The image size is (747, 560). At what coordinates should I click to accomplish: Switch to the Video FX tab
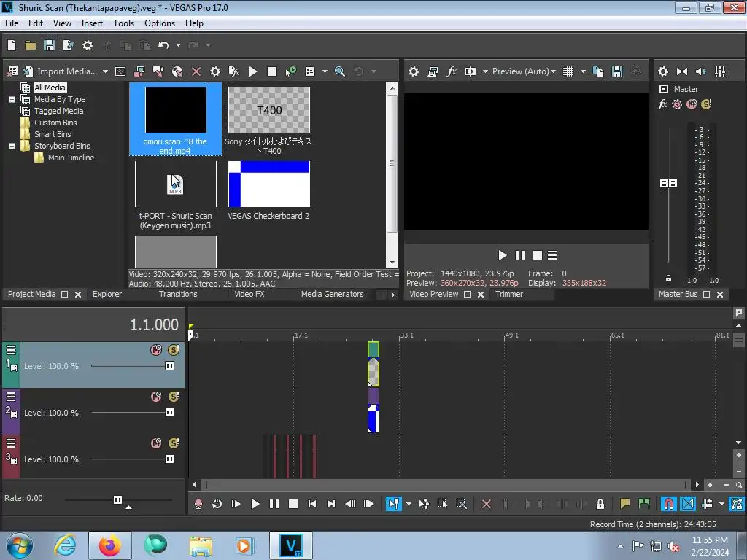pyautogui.click(x=249, y=295)
